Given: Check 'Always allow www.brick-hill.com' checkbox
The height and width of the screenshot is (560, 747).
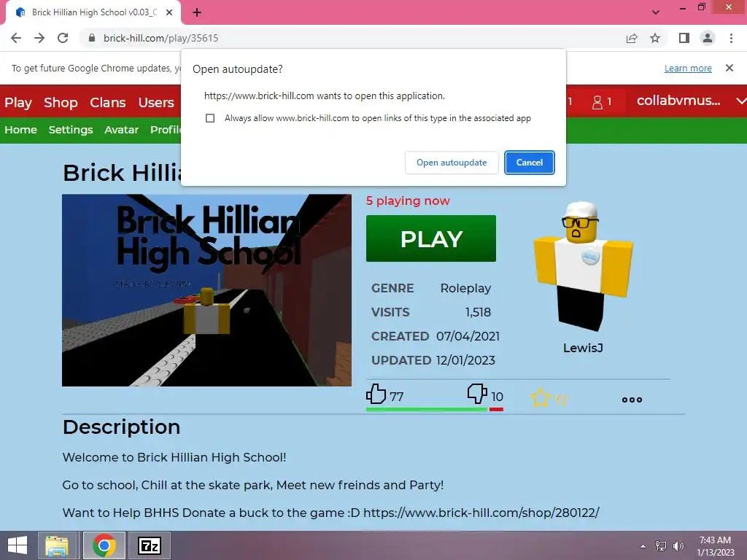Looking at the screenshot, I should click(210, 118).
